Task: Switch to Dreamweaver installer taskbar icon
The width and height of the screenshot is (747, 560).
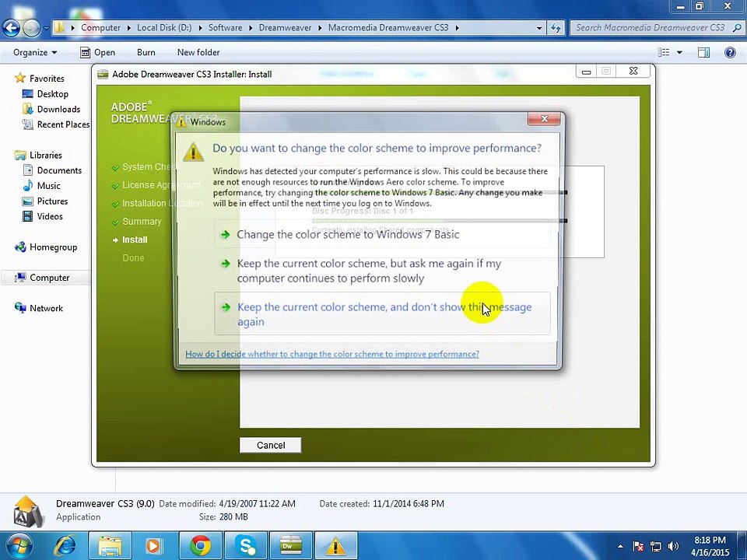Action: pyautogui.click(x=291, y=546)
